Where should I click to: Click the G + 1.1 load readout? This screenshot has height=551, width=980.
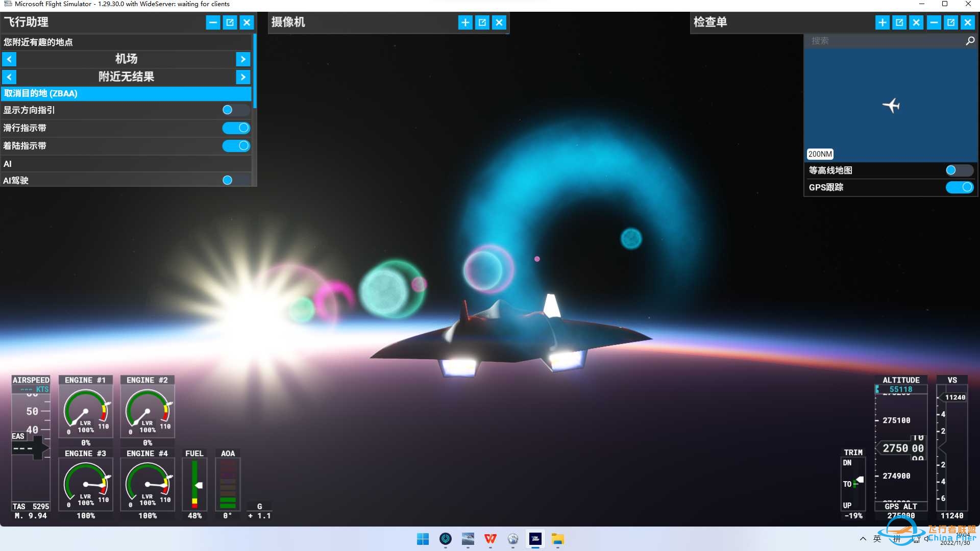pos(259,511)
